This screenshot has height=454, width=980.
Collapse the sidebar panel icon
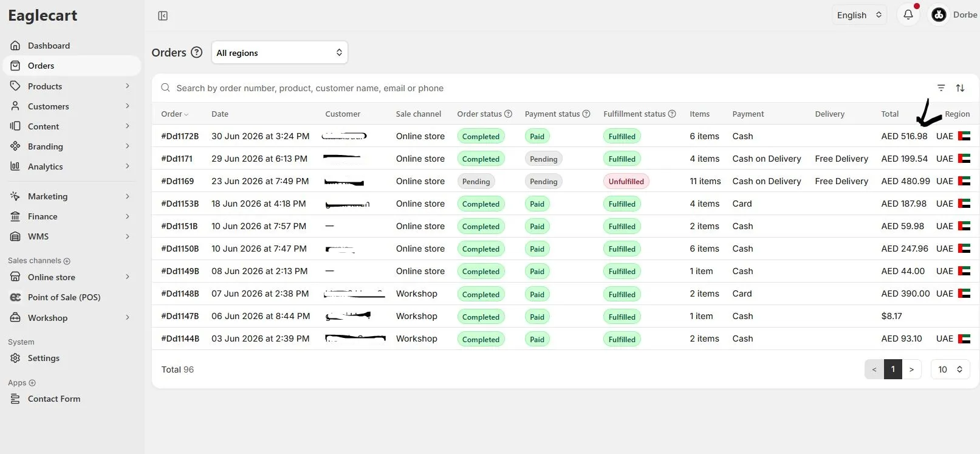pyautogui.click(x=163, y=16)
